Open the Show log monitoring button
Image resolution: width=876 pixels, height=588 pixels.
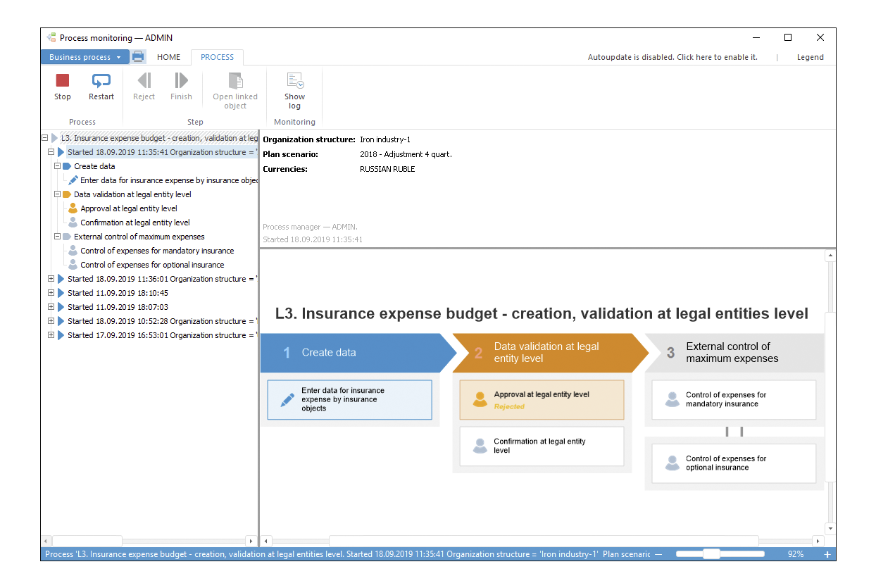click(294, 91)
